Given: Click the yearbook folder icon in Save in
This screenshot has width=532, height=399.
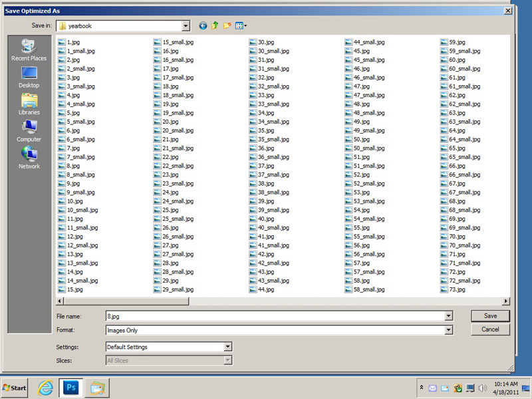Looking at the screenshot, I should tap(63, 26).
